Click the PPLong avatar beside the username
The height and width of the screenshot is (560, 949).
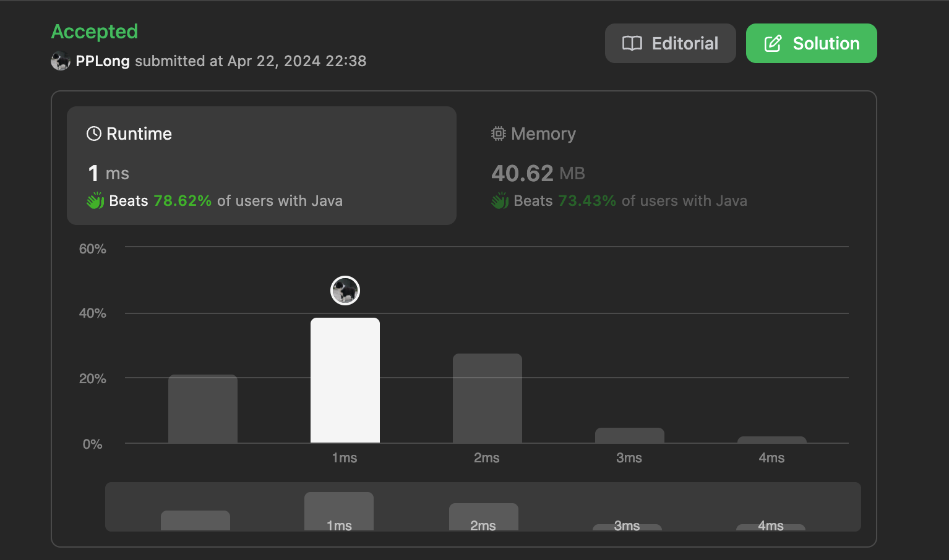point(60,61)
